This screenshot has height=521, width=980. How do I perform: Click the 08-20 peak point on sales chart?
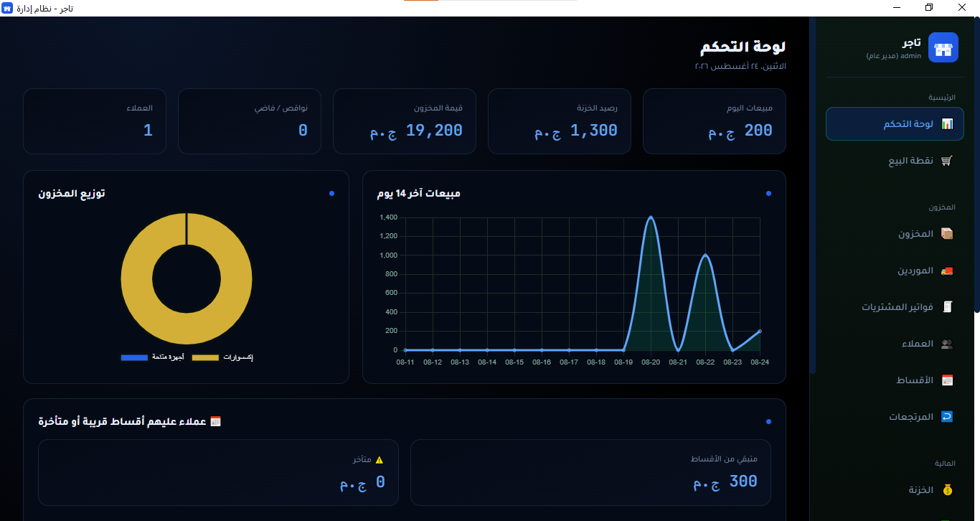[651, 217]
